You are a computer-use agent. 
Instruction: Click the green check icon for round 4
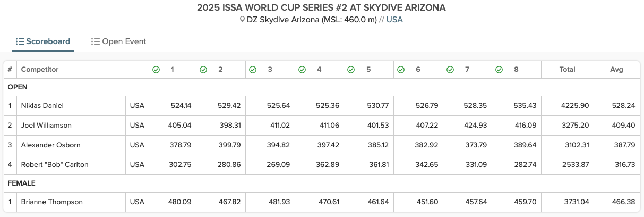click(302, 70)
